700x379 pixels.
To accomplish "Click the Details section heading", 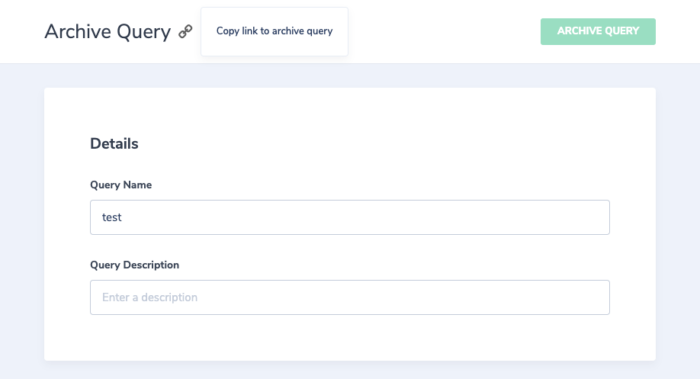I will 114,144.
